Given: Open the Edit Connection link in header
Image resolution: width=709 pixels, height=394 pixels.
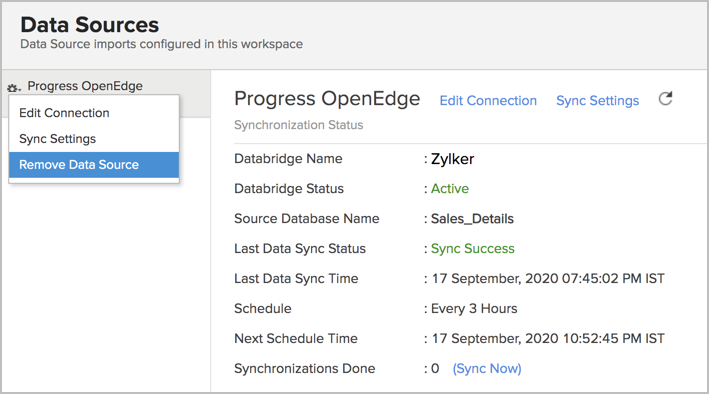Looking at the screenshot, I should coord(488,100).
